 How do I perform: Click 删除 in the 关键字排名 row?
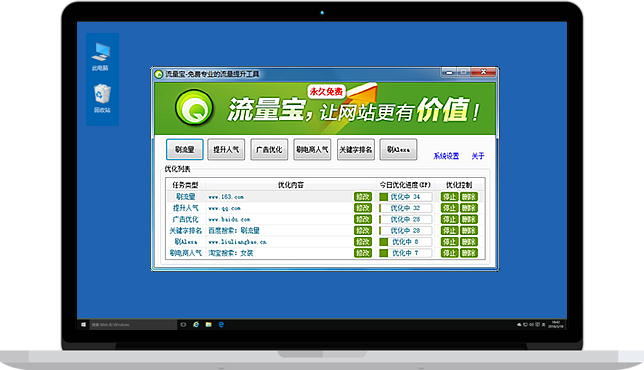coord(469,230)
